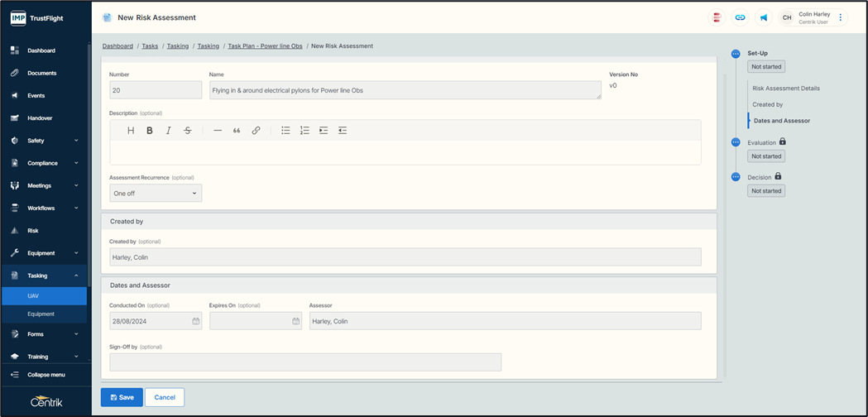Viewport: 868px width, 417px height.
Task: Click the Conducted On date field
Action: click(156, 321)
